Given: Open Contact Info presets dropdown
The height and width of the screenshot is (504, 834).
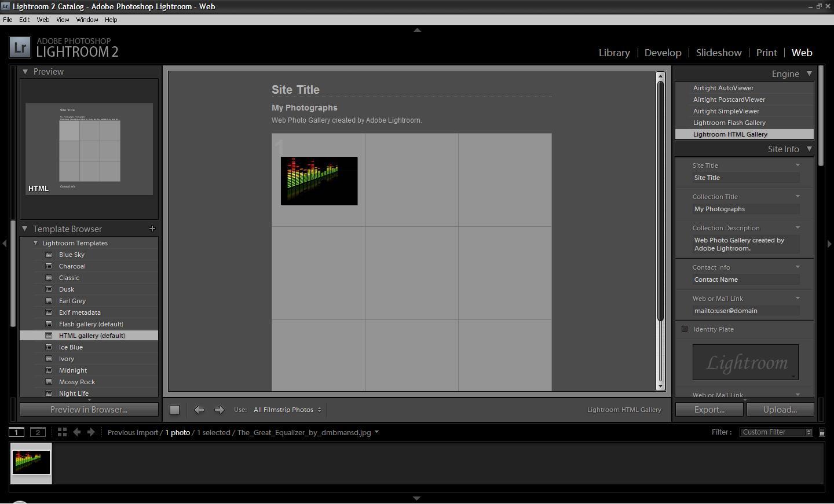Looking at the screenshot, I should point(798,267).
